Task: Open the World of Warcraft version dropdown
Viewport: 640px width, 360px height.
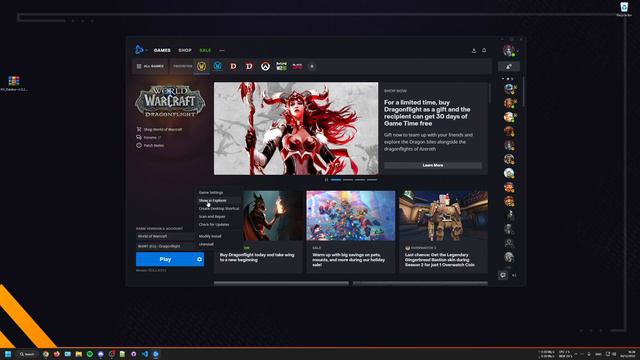Action: pyautogui.click(x=165, y=236)
